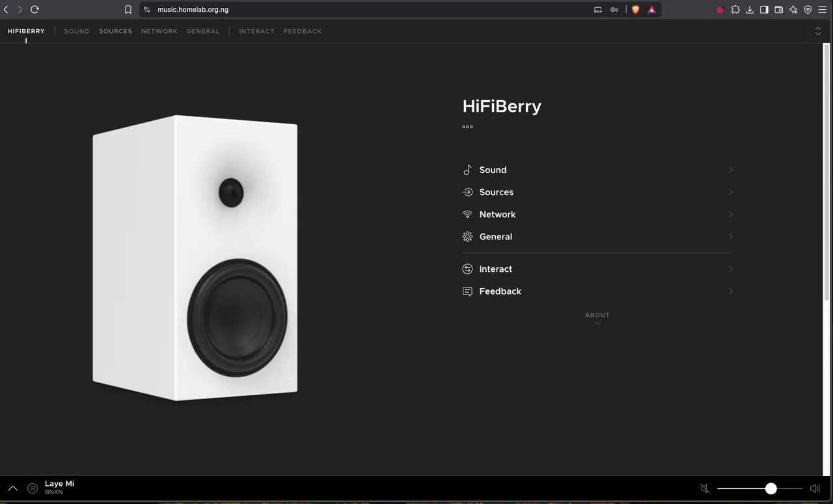Switch to the INTERACT tab
The width and height of the screenshot is (833, 504).
[256, 31]
